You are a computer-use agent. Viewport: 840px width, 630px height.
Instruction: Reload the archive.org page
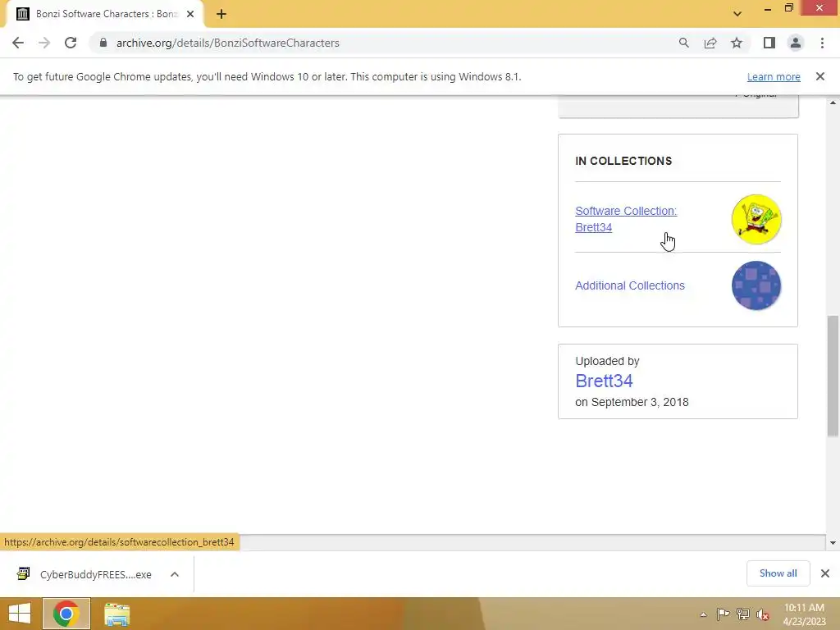point(71,43)
